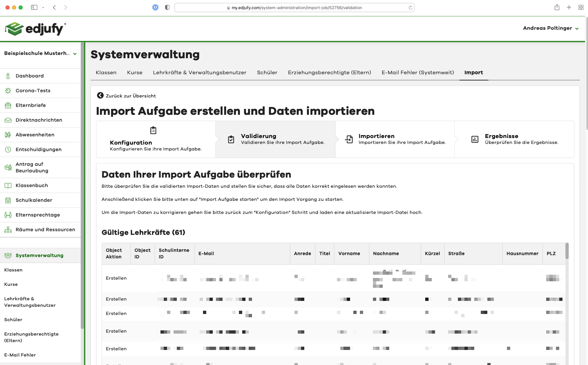Open the Schüler tab
Viewport: 588px width, 365px height.
(267, 73)
